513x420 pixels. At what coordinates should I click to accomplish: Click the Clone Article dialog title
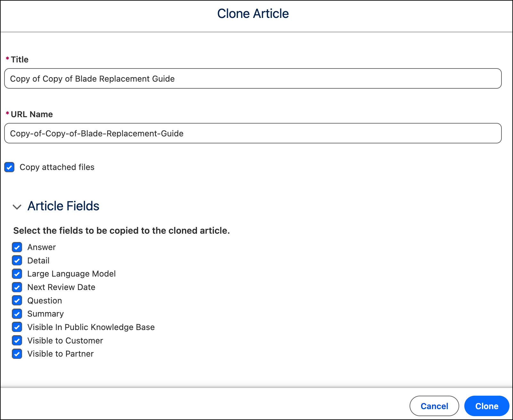click(253, 14)
